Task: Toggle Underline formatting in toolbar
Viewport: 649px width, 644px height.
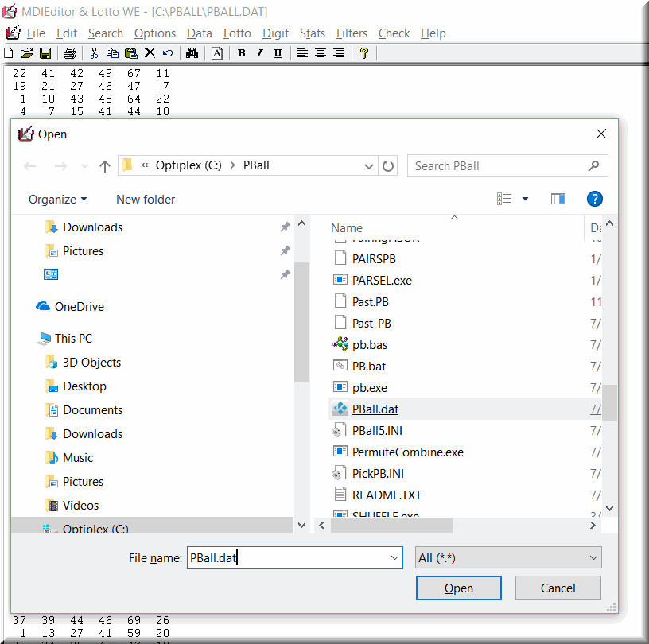Action: coord(278,53)
